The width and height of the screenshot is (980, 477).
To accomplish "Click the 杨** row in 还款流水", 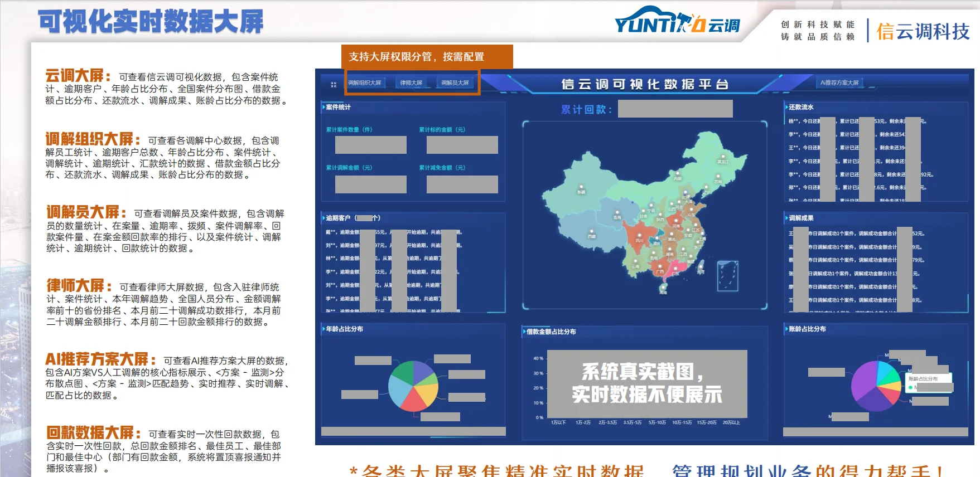I will click(x=857, y=121).
